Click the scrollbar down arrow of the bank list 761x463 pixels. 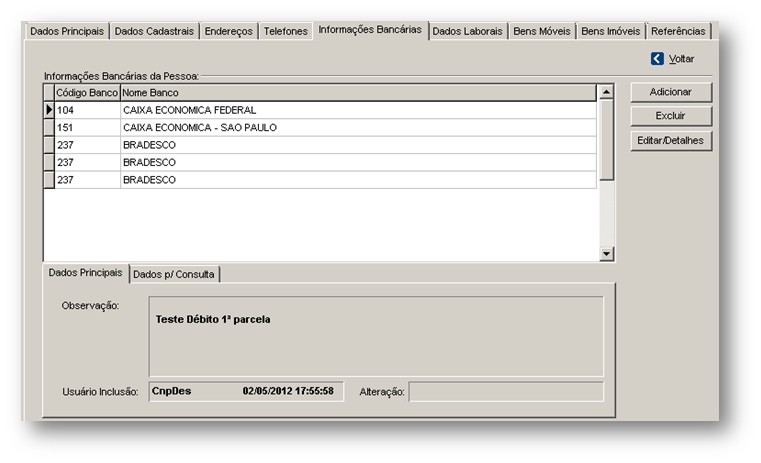click(606, 253)
